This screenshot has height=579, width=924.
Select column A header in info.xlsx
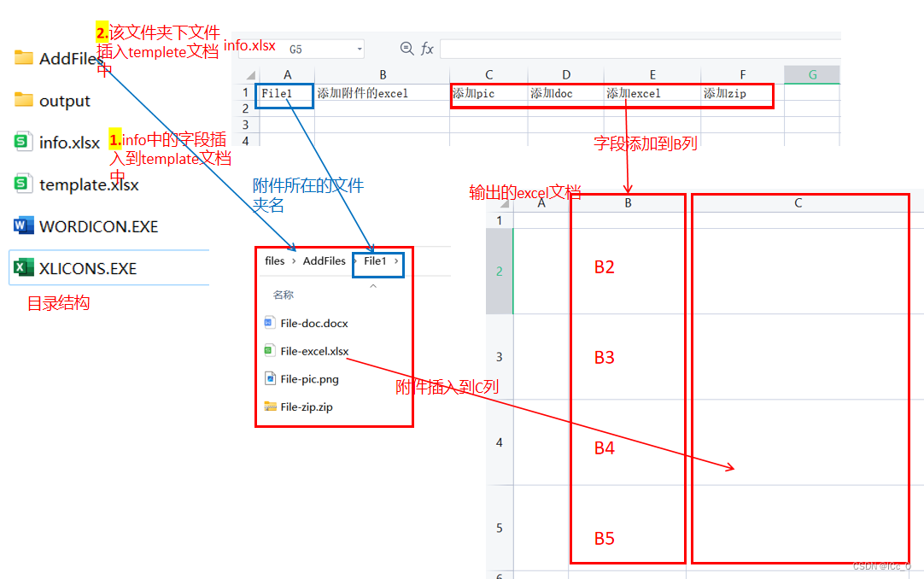click(287, 75)
